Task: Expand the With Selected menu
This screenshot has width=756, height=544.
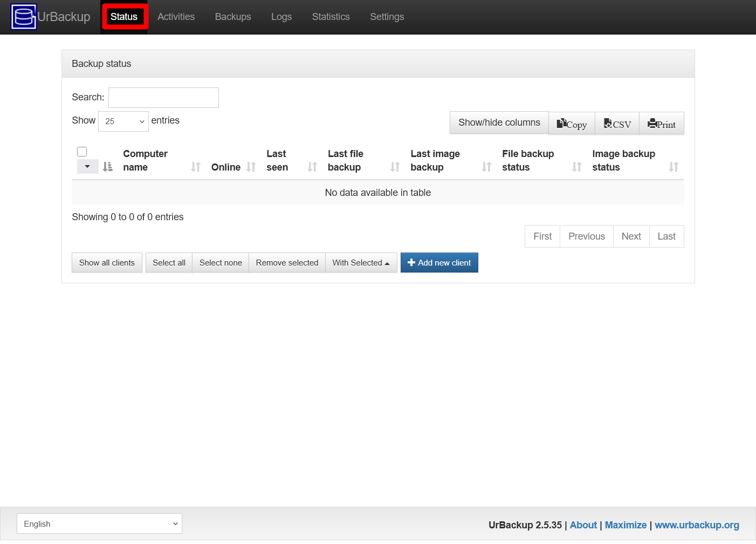Action: [361, 262]
